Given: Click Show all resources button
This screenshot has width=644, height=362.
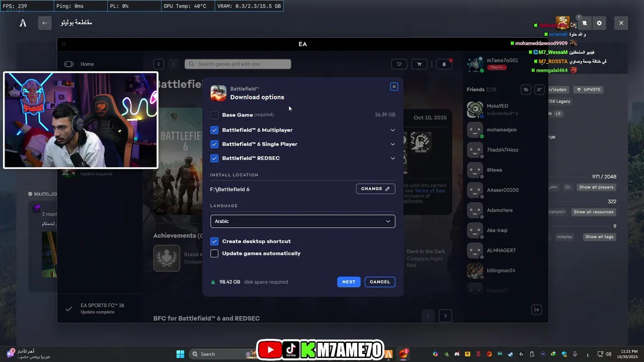Looking at the screenshot, I should point(594,212).
